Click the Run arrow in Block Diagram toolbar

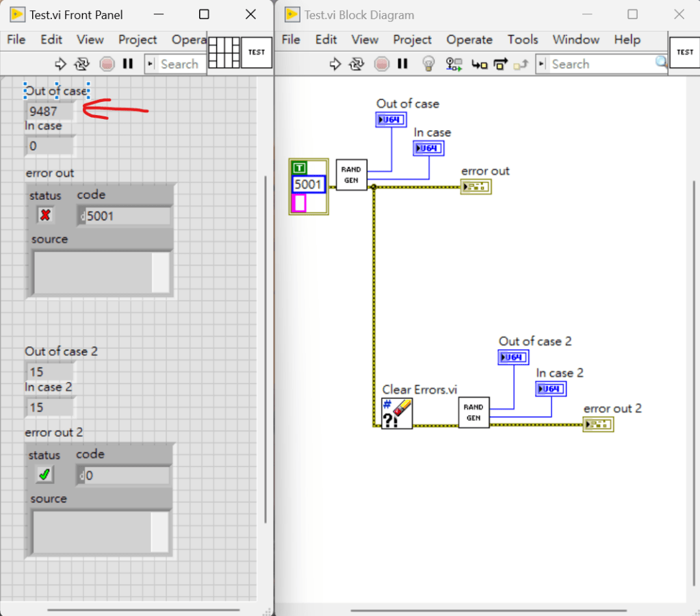point(335,64)
